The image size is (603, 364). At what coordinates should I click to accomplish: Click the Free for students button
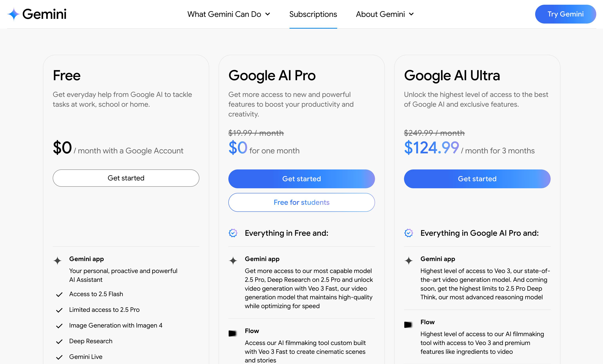(301, 202)
